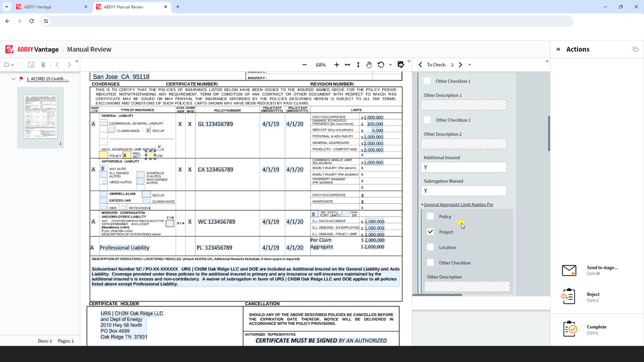This screenshot has width=644, height=362.
Task: Select the hand pan tool
Action: (369, 65)
